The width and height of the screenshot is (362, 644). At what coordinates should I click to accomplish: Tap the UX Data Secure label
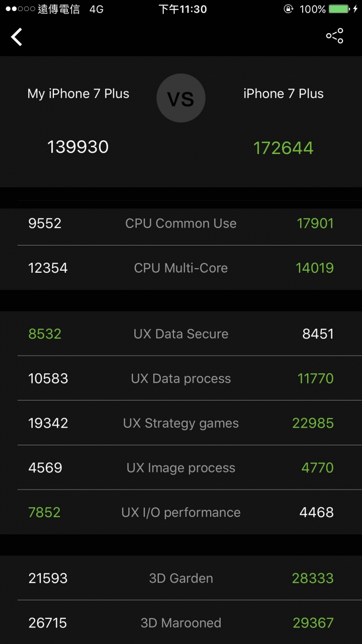click(x=181, y=334)
